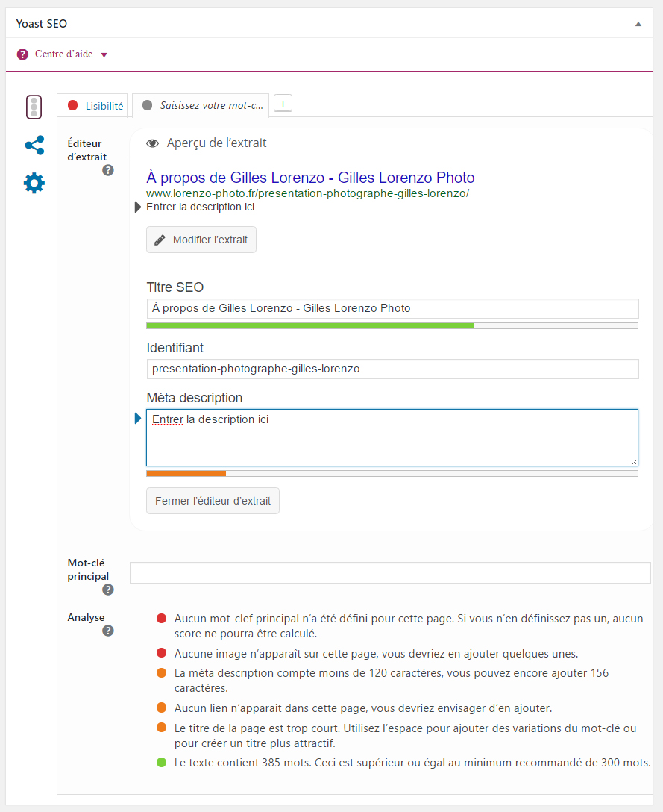Open the traffic light content optimization icon
This screenshot has width=663, height=812.
[34, 107]
